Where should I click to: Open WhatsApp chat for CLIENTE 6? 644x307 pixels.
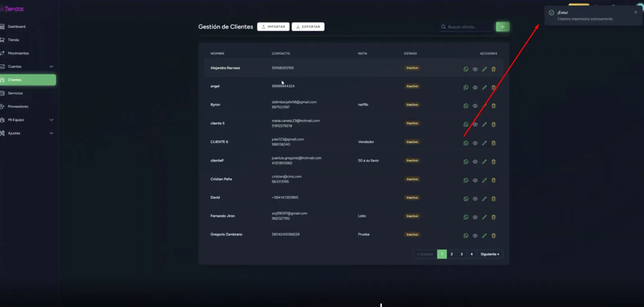point(466,143)
